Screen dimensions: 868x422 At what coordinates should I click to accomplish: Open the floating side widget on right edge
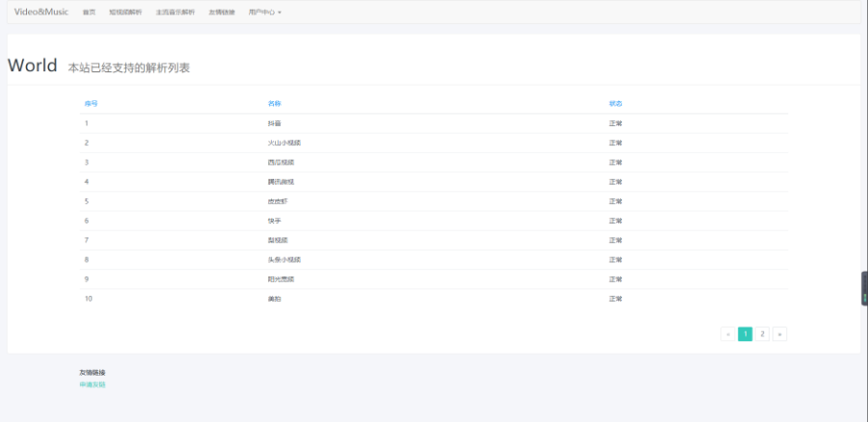(x=863, y=289)
